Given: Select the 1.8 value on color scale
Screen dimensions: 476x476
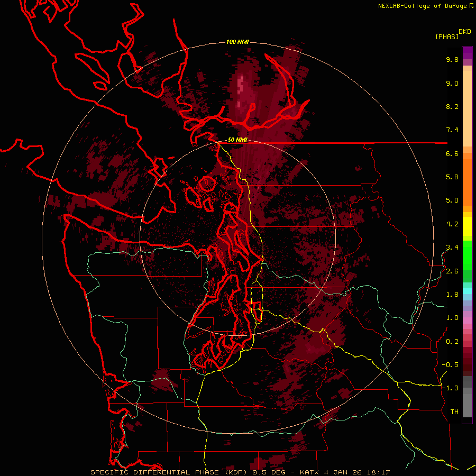Looking at the screenshot, I should [x=452, y=295].
